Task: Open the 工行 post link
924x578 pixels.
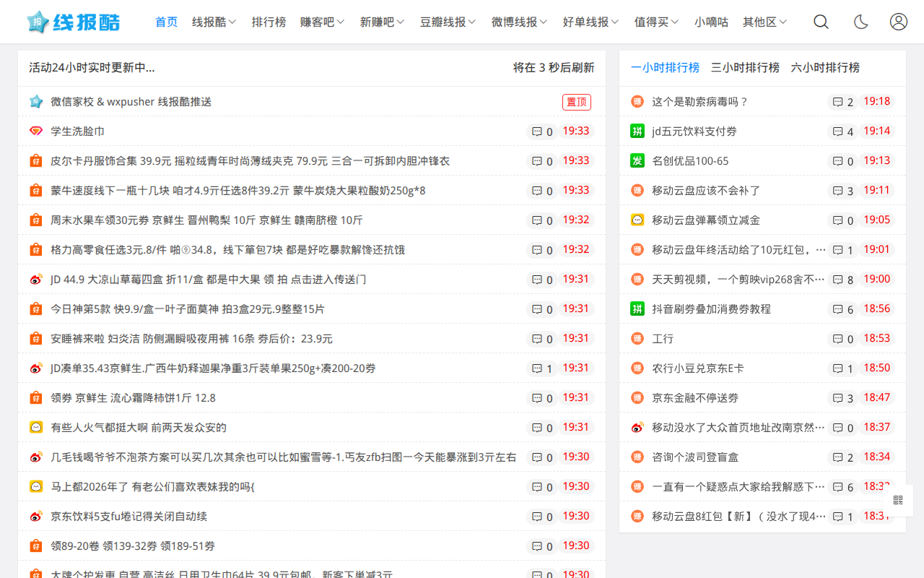Action: click(x=662, y=338)
